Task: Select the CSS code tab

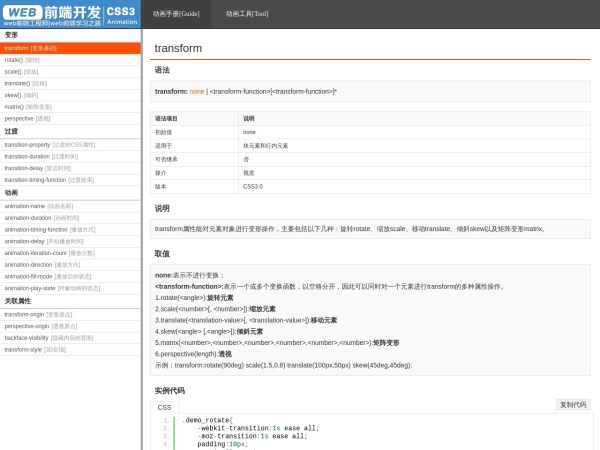Action: coord(164,407)
